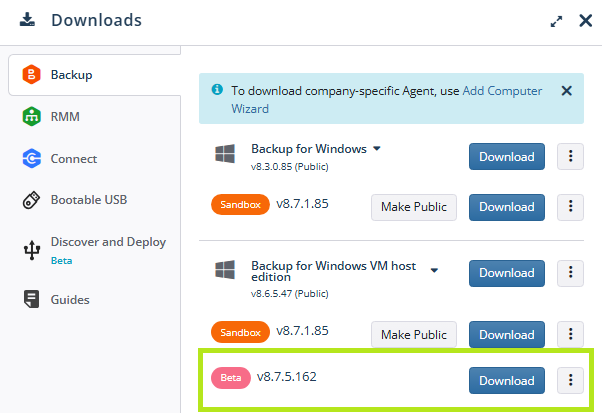The image size is (602, 413).
Task: Close the Downloads panel
Action: pyautogui.click(x=585, y=21)
